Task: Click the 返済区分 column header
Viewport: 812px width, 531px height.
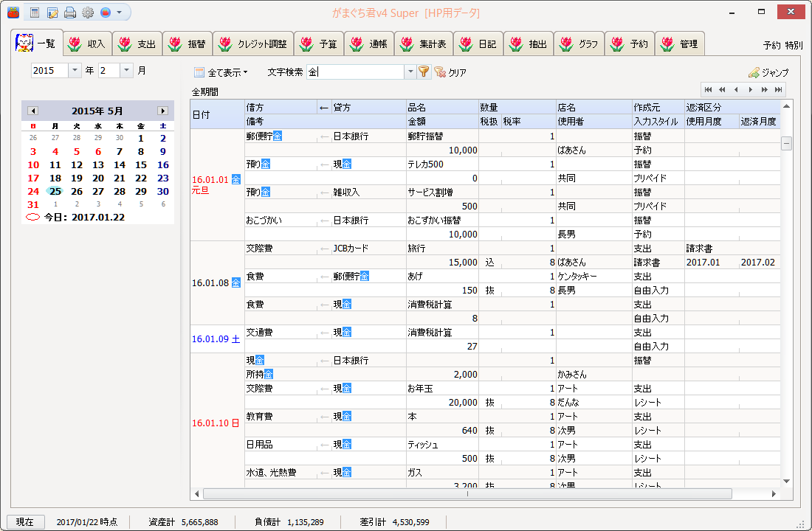Action: point(732,107)
